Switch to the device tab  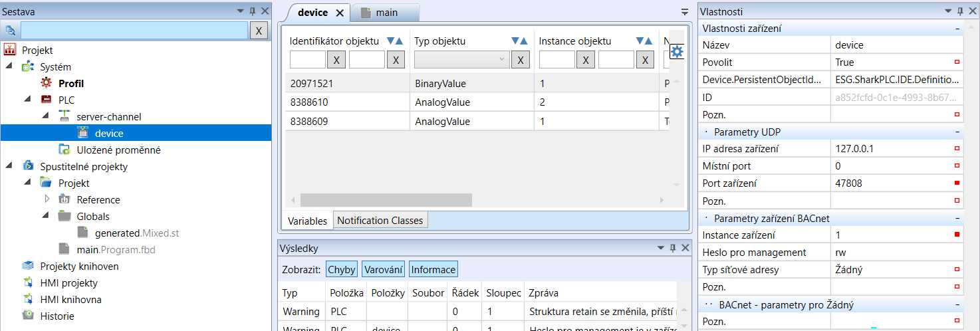tap(312, 13)
